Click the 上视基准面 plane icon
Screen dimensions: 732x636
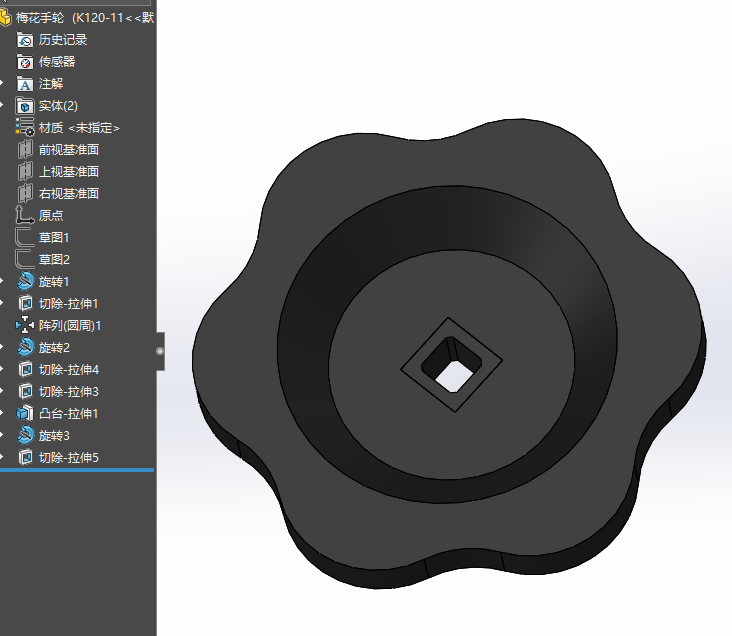click(25, 172)
